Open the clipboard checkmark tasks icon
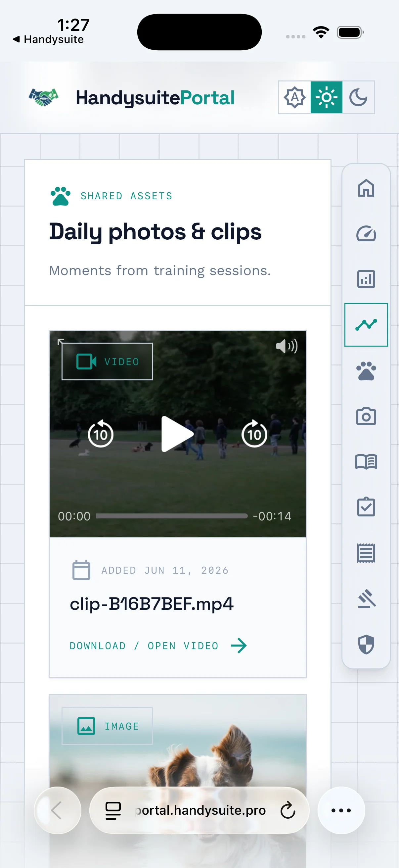This screenshot has height=868, width=399. (366, 506)
